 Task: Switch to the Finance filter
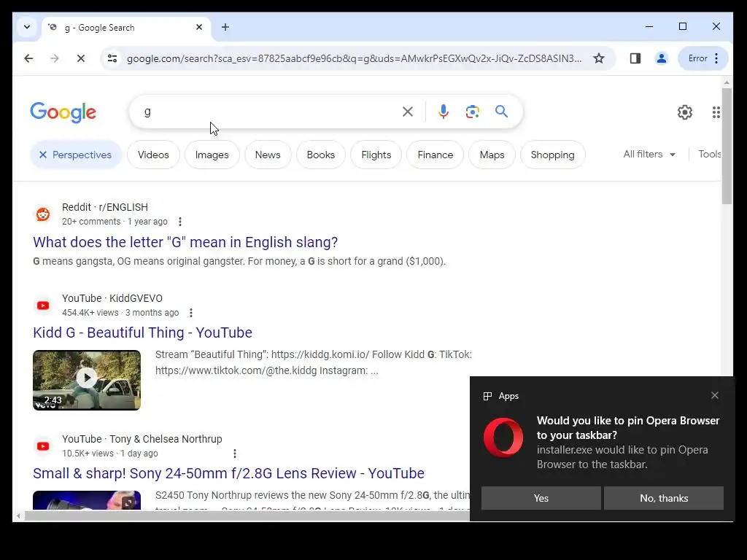pos(436,155)
